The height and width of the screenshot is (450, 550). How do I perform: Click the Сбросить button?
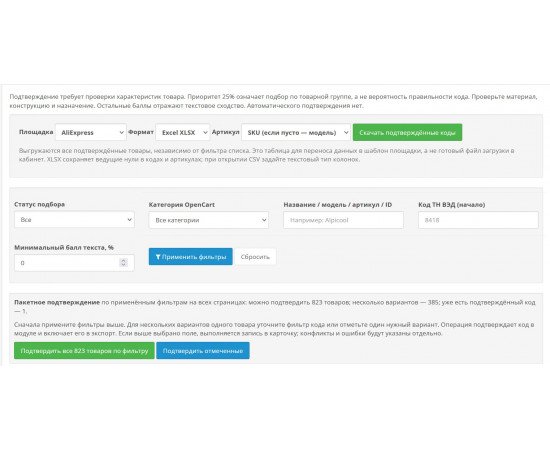(x=255, y=256)
